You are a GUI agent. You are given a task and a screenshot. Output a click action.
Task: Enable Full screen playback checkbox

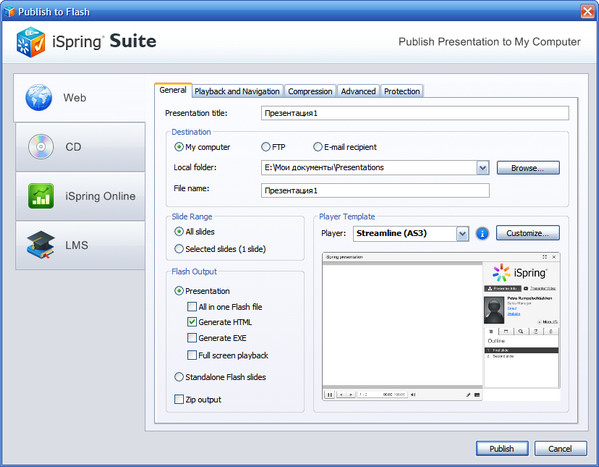(192, 355)
